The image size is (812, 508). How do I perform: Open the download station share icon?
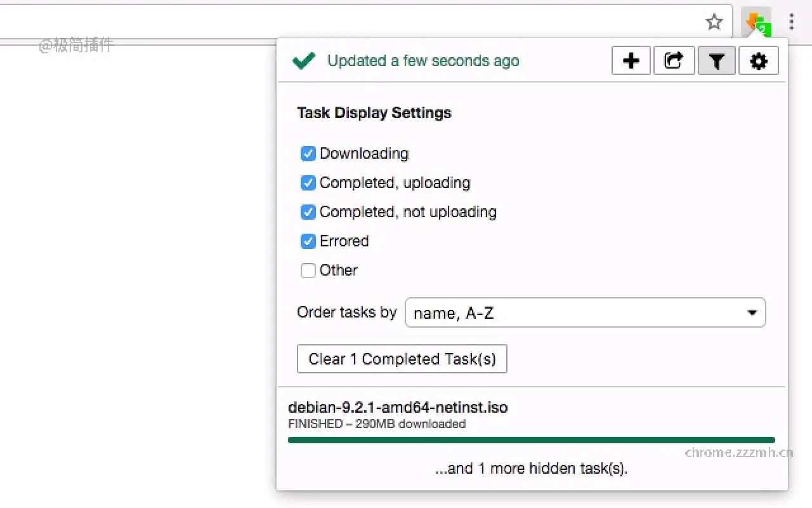pyautogui.click(x=674, y=61)
